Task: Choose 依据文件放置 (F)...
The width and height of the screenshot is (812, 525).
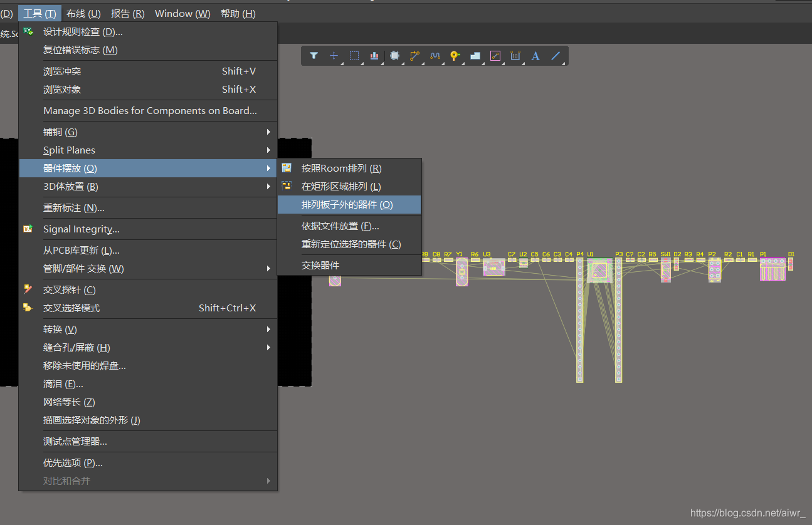Action: click(349, 226)
